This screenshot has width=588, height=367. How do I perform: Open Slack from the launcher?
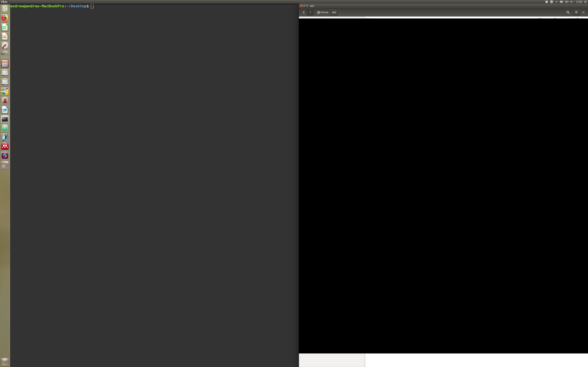pyautogui.click(x=5, y=156)
